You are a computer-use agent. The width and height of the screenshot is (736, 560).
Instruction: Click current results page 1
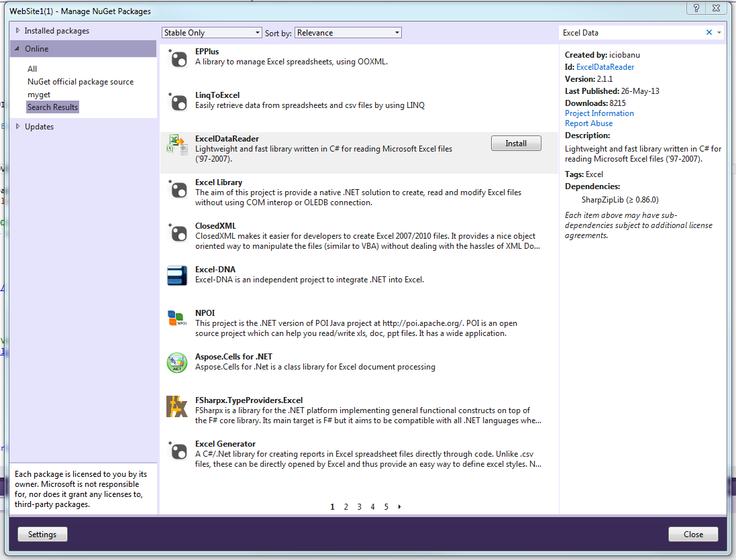332,506
